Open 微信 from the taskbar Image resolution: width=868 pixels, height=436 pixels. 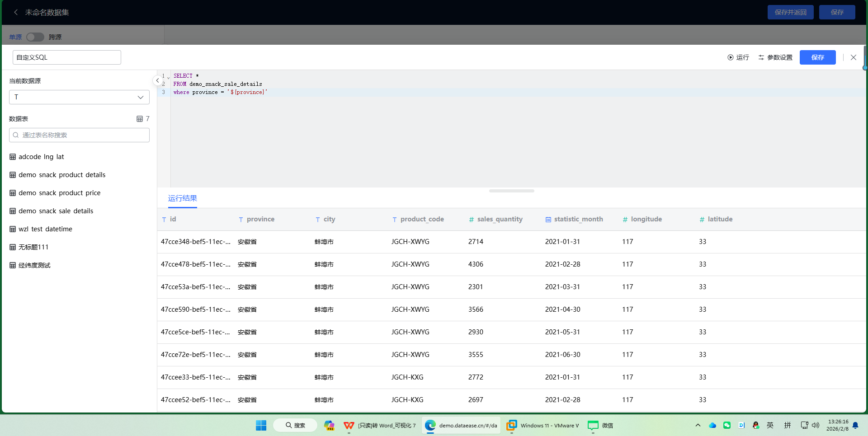(600, 425)
